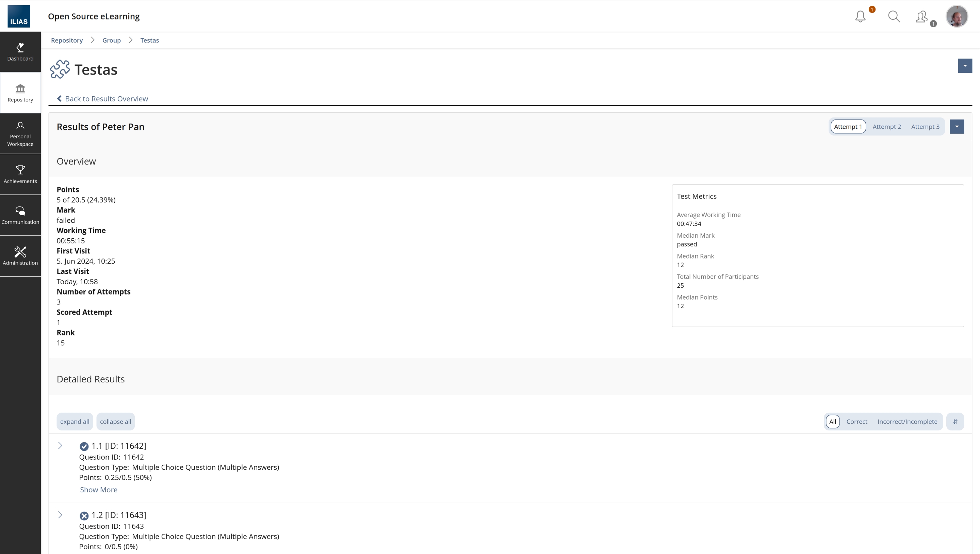Open the page actions dropdown near Testas title
The image size is (980, 554).
pos(965,65)
